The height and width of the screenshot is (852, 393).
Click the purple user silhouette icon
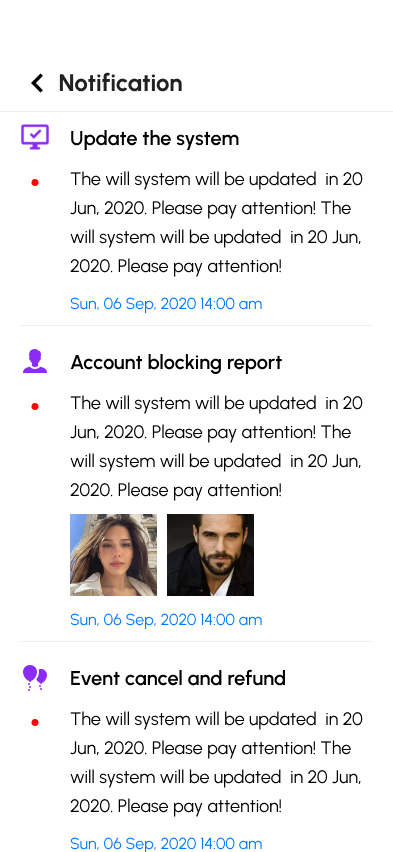tap(35, 361)
